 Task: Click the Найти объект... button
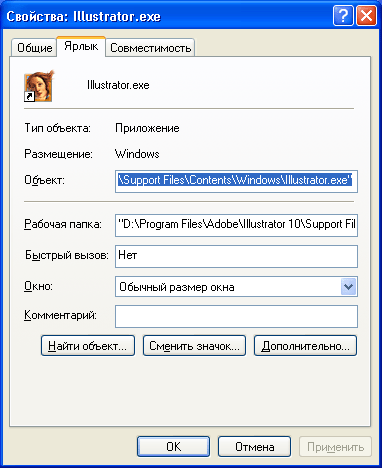88,346
